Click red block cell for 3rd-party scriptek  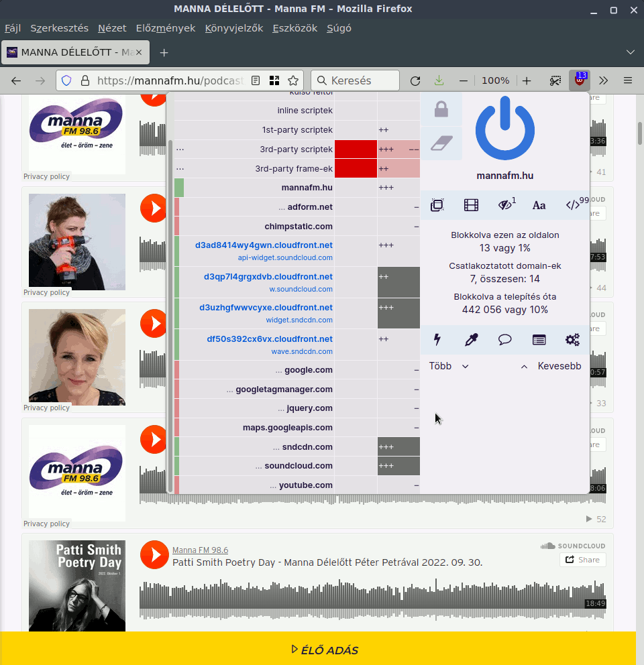[x=356, y=149]
